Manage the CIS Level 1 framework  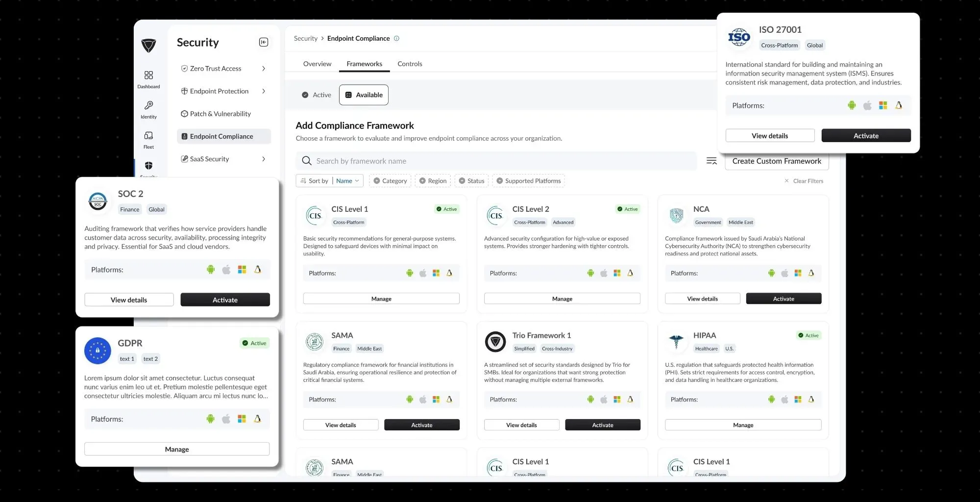pyautogui.click(x=381, y=299)
